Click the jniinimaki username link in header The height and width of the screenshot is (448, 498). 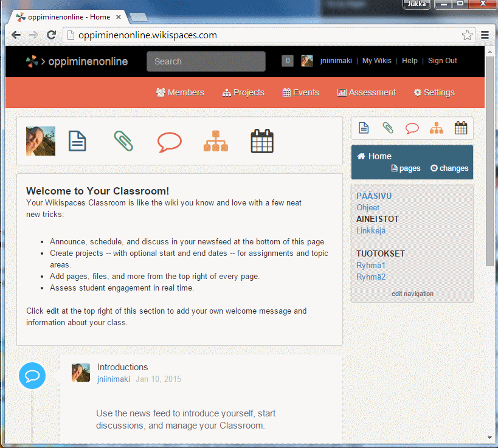click(x=336, y=61)
